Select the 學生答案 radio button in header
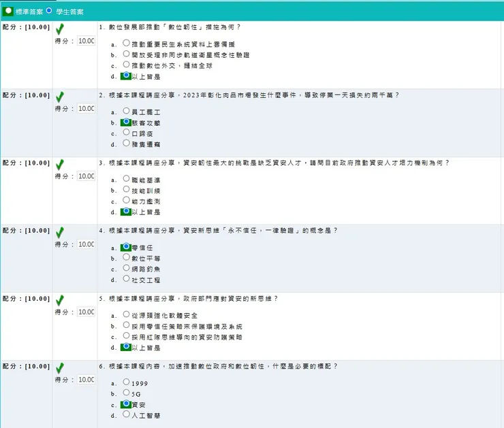 tap(49, 11)
